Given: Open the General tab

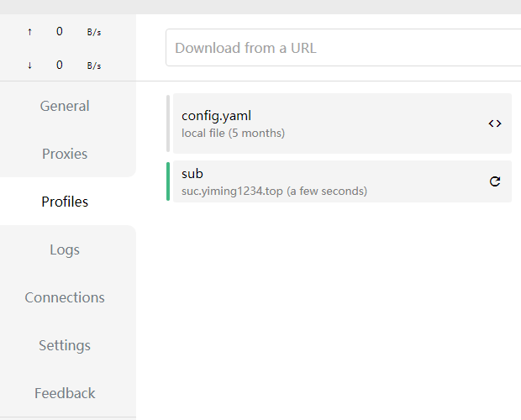Looking at the screenshot, I should 65,106.
